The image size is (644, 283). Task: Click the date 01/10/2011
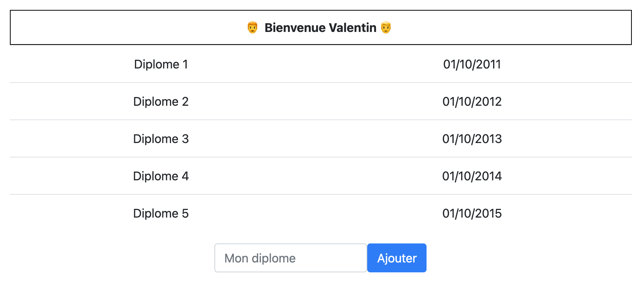pyautogui.click(x=472, y=64)
